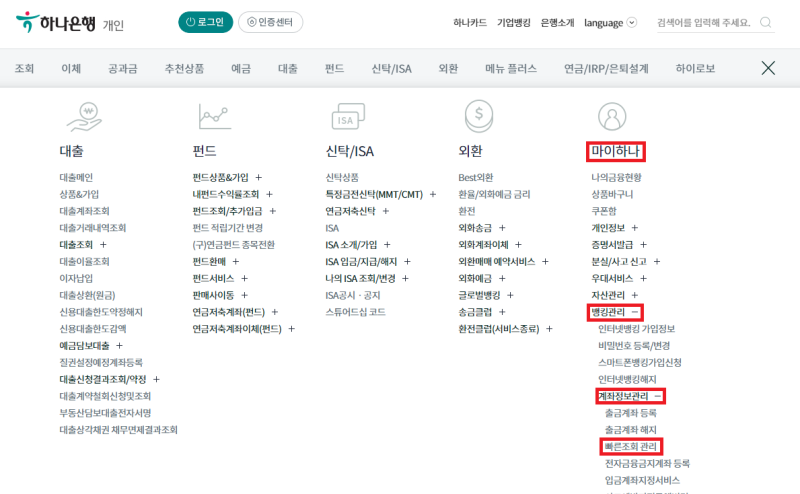Open the 펀드 적립기간 변경 link

coord(228,228)
